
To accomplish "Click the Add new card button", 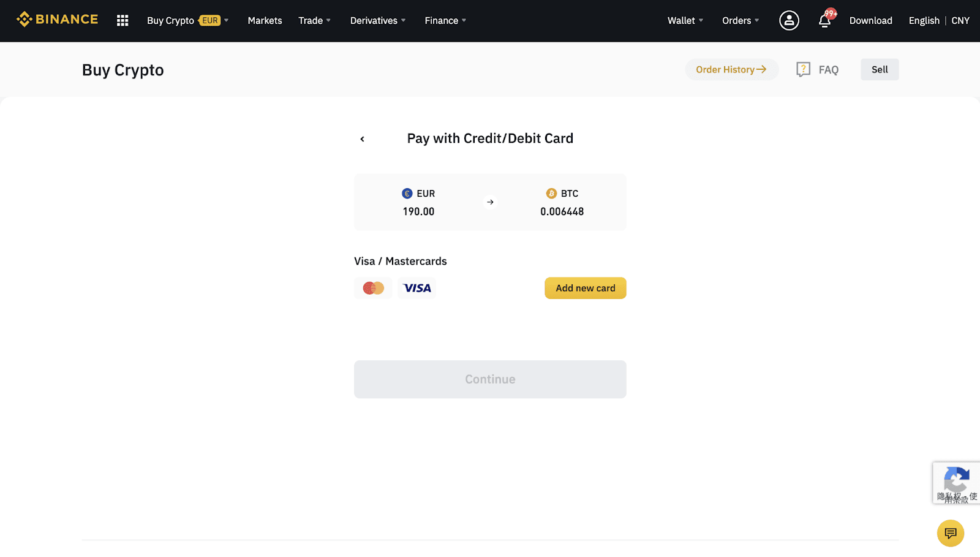I will (x=586, y=288).
